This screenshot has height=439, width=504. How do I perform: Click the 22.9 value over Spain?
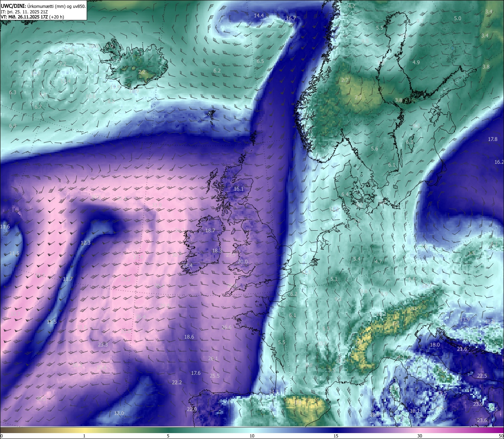tap(192, 409)
